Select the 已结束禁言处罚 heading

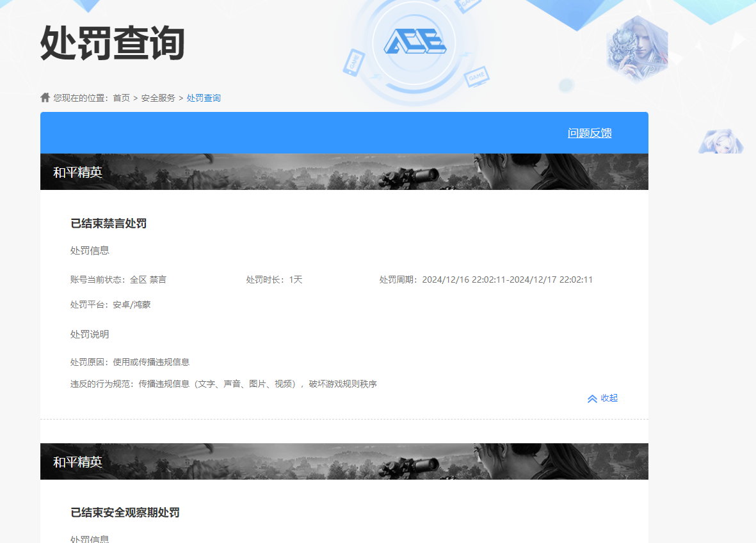pyautogui.click(x=108, y=224)
